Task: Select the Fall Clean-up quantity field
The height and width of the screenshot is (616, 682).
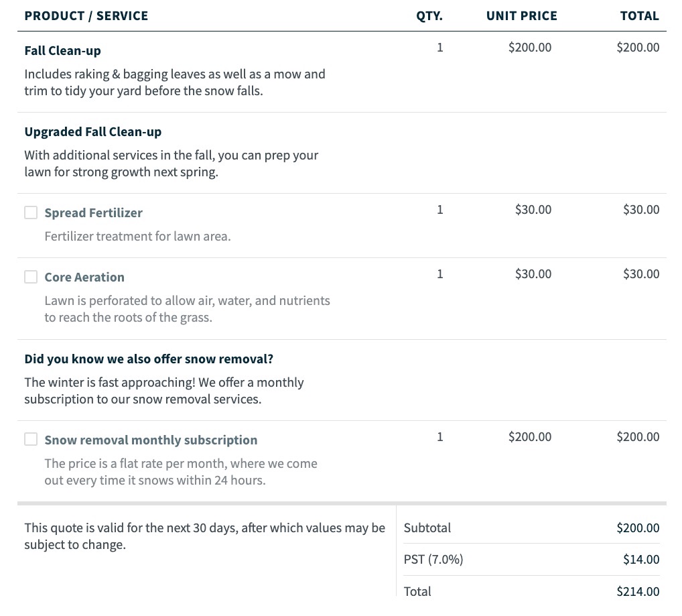Action: pos(440,47)
